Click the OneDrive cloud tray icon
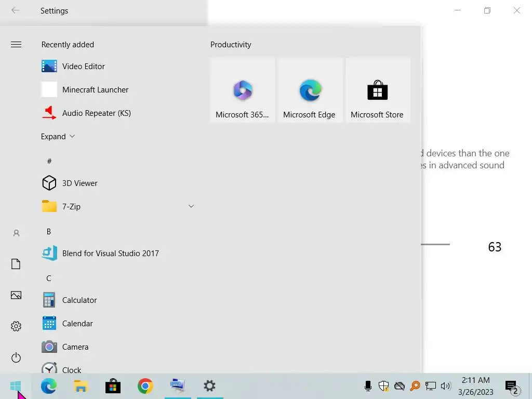The image size is (532, 399). pos(400,386)
